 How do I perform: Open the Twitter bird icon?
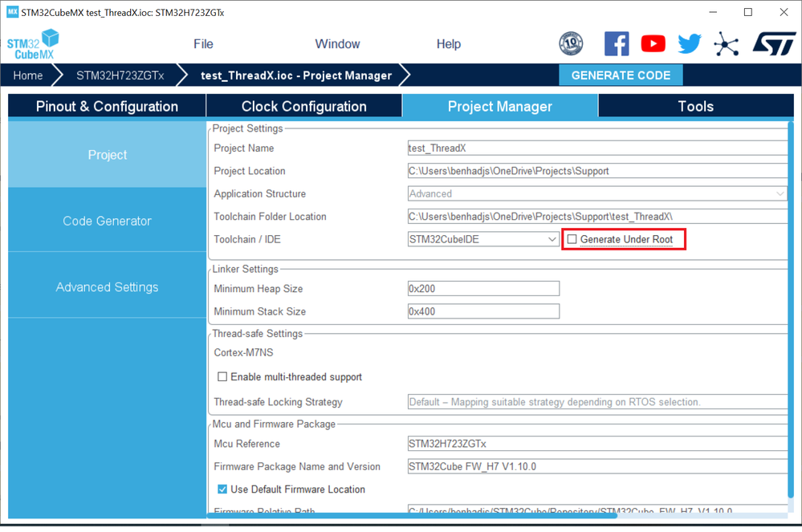point(690,43)
